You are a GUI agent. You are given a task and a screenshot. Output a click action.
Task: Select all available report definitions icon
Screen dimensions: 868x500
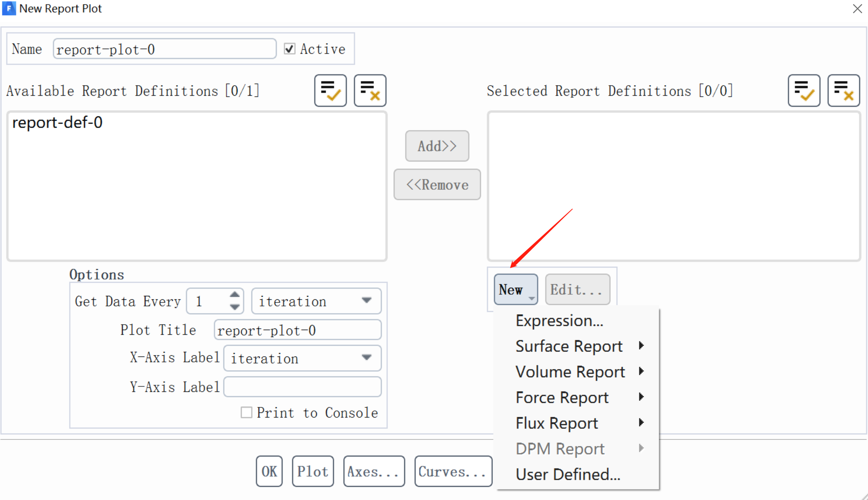330,91
